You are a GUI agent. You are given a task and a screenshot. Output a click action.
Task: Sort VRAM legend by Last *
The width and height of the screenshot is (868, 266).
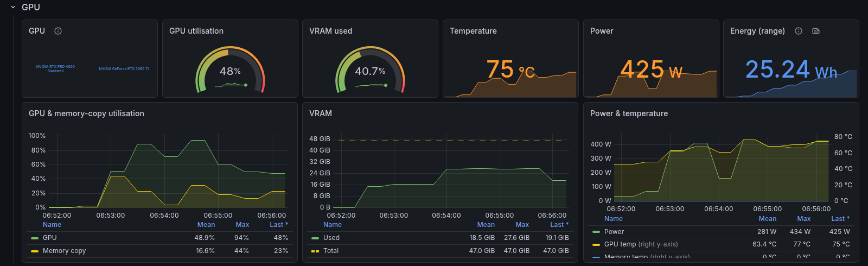click(559, 225)
